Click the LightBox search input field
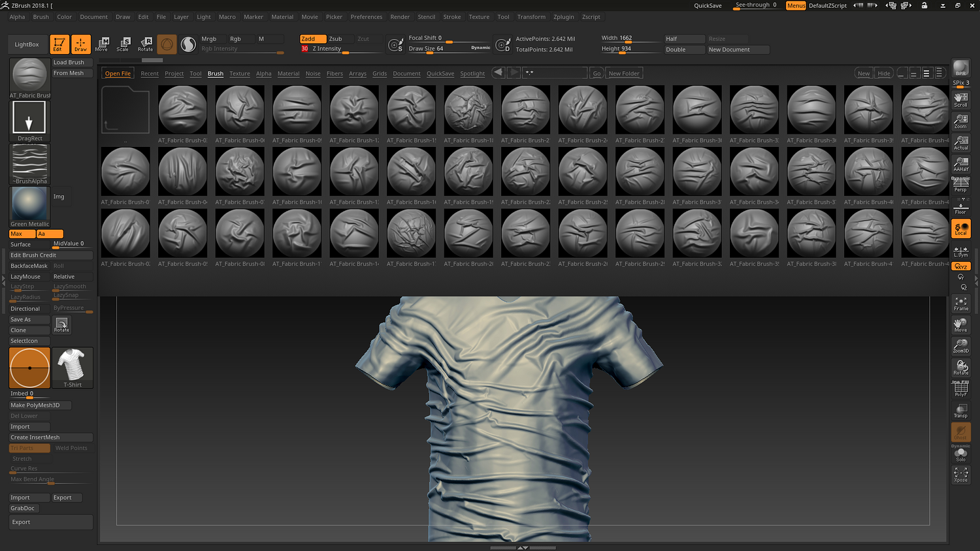Viewport: 980px width, 551px height. (555, 73)
